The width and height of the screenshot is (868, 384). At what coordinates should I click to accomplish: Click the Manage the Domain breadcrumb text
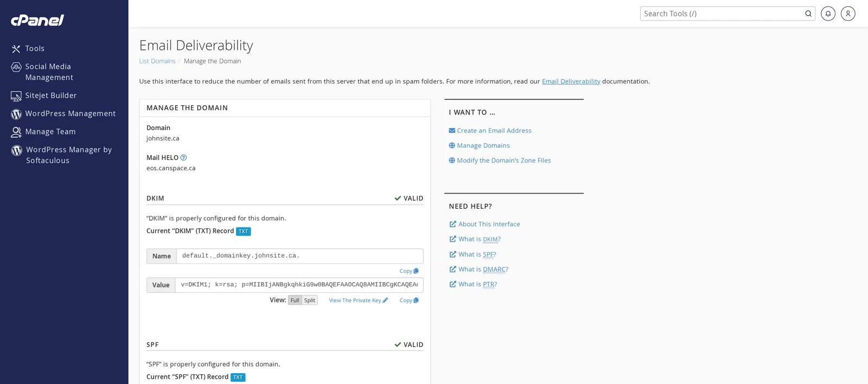212,61
